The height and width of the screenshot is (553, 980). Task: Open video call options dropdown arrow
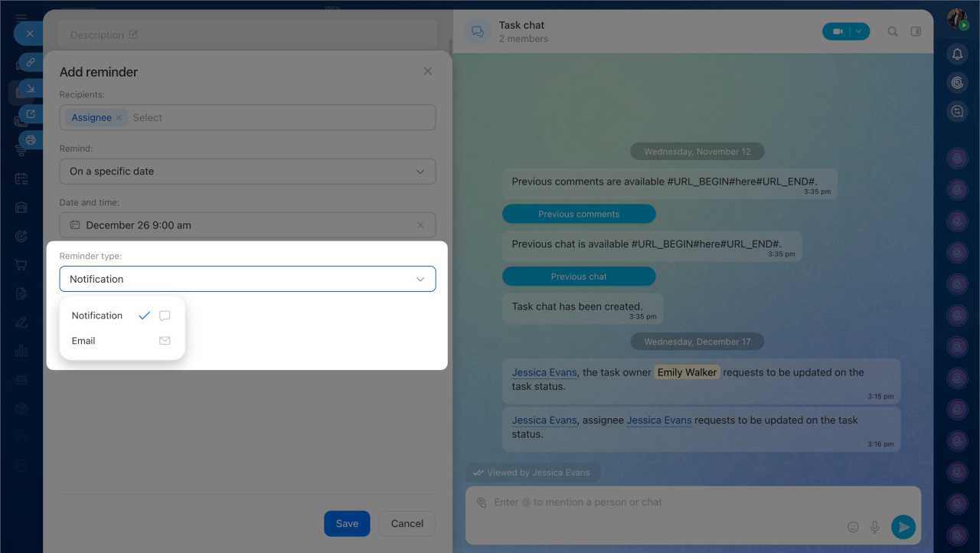tap(859, 31)
